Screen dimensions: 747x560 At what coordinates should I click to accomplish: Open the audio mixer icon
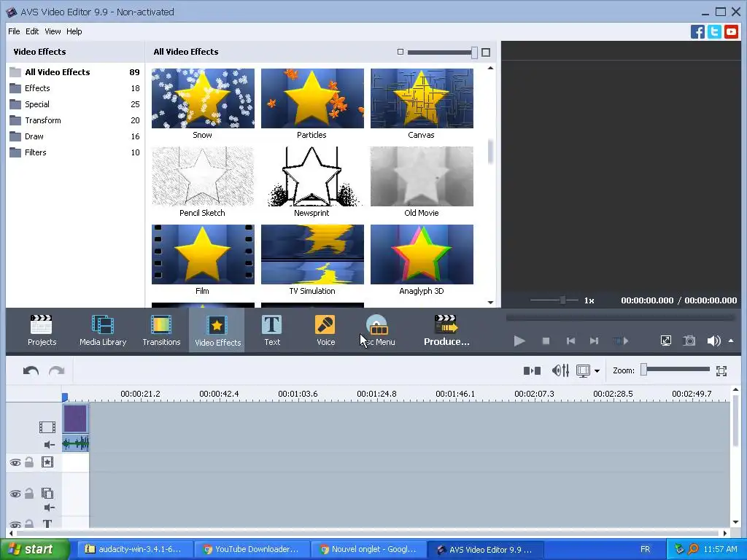[560, 370]
